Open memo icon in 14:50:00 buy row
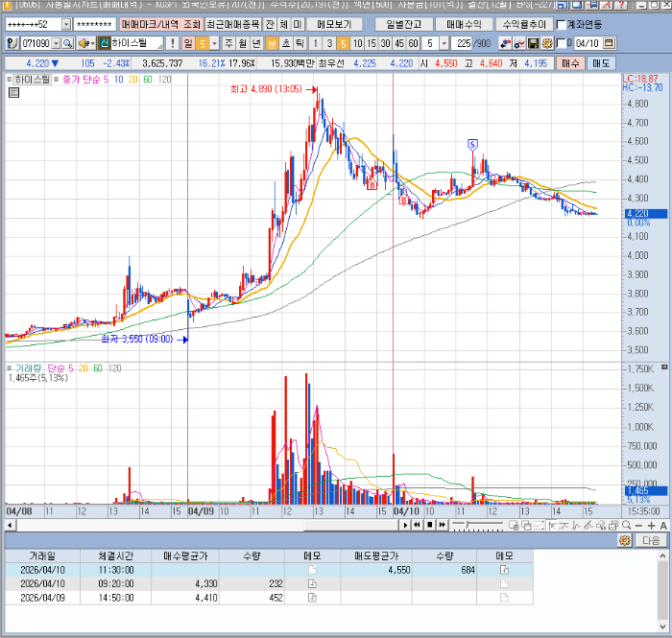This screenshot has height=638, width=672. click(x=312, y=598)
